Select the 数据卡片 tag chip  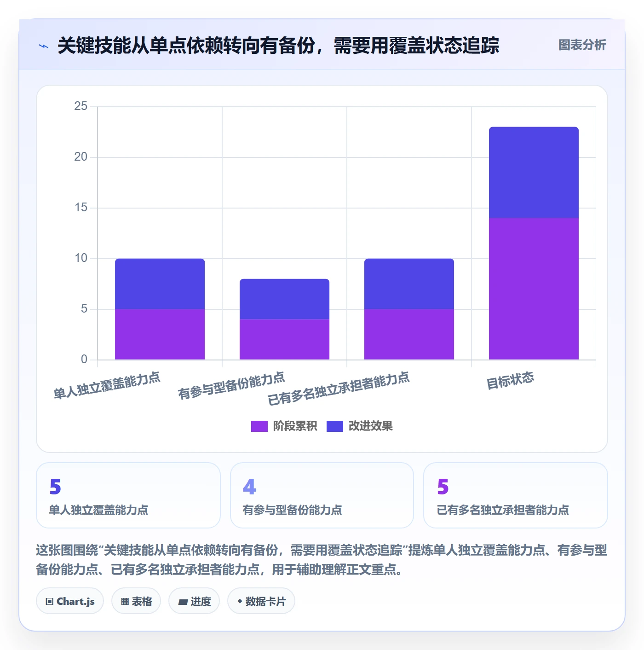(x=261, y=601)
